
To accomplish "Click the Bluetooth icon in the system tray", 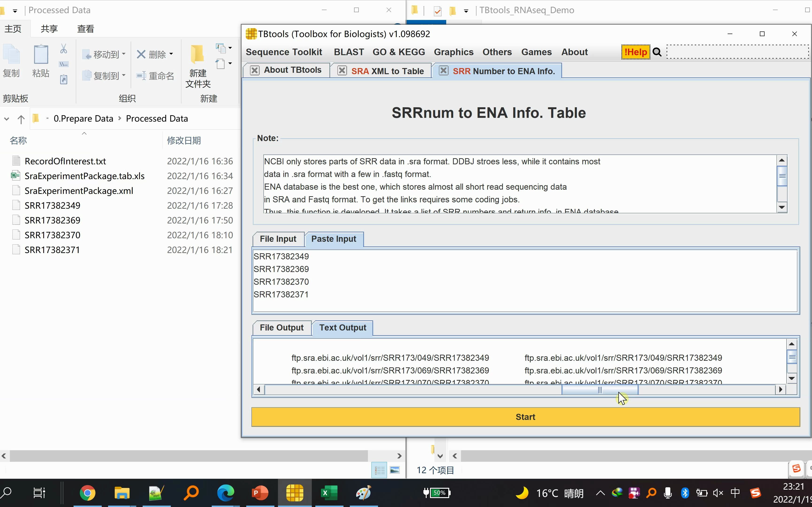I will coord(685,493).
